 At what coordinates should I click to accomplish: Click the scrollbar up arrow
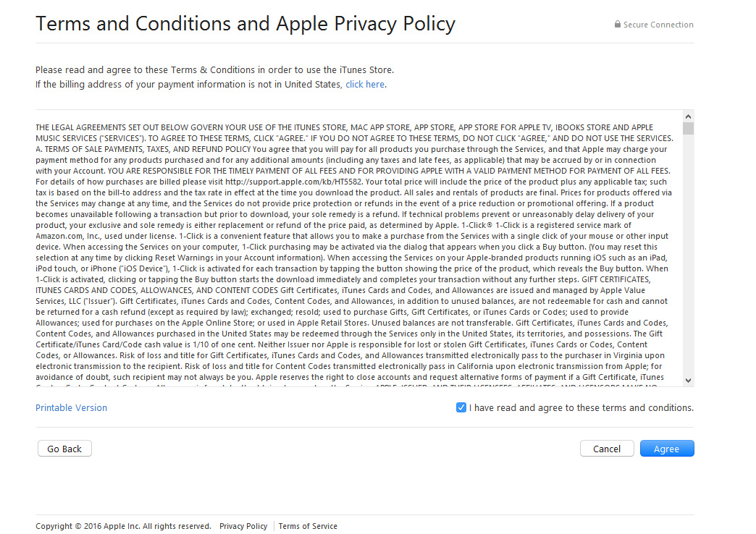pyautogui.click(x=688, y=116)
